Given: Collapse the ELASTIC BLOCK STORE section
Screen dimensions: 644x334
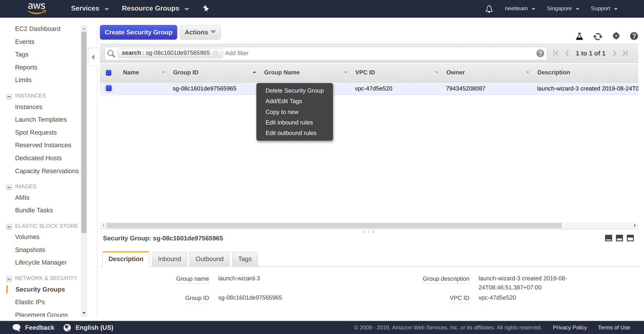Looking at the screenshot, I should (9, 227).
